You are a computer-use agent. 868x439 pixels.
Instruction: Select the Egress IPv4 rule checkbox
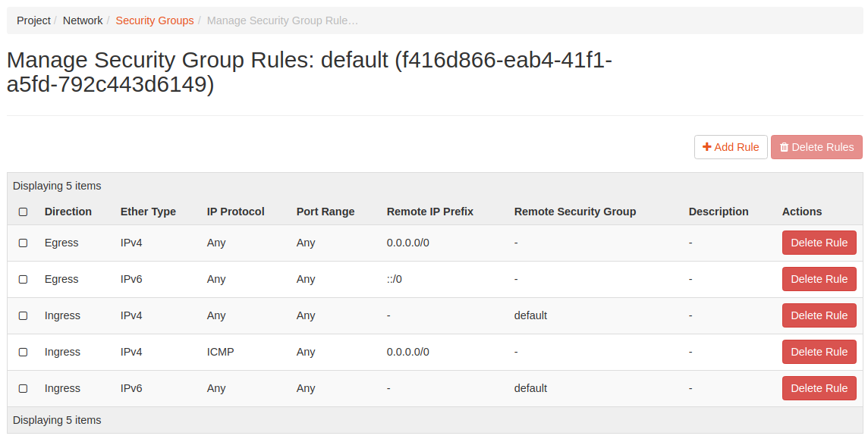(23, 243)
